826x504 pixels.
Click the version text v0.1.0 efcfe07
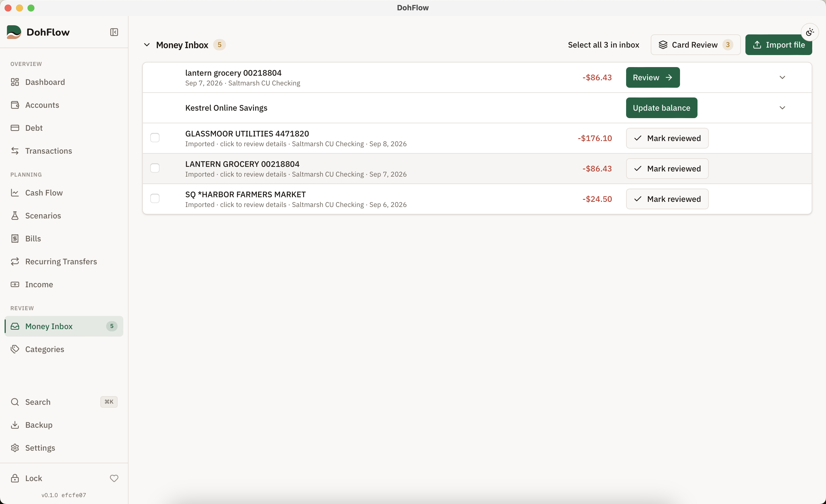tap(64, 495)
